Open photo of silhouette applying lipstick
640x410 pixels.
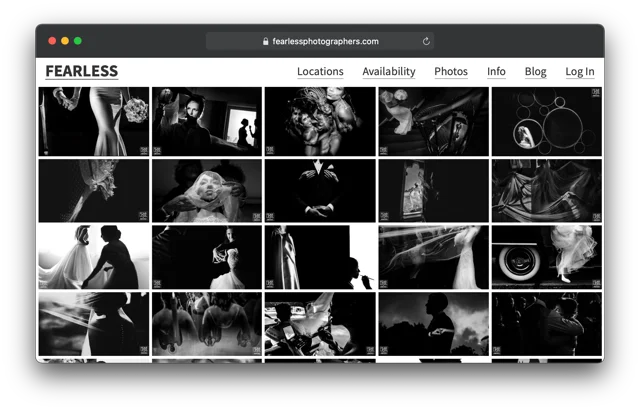(x=320, y=257)
